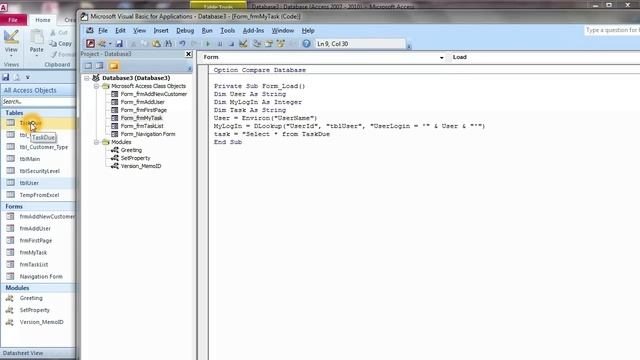
Task: Click the View Microsoft Access toolbar icon
Action: pos(91,44)
